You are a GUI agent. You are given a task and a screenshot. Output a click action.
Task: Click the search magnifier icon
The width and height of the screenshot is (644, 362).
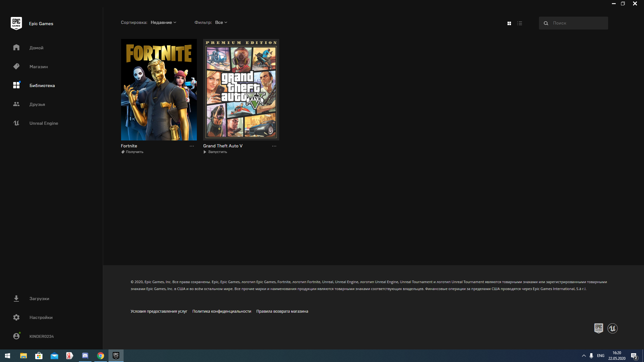point(546,23)
